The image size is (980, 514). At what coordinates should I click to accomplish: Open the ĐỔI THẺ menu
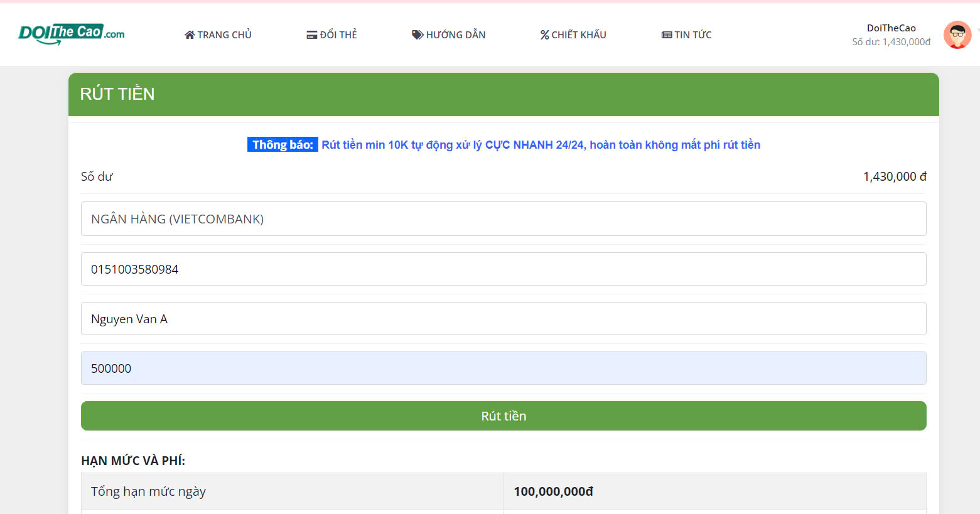coord(331,35)
